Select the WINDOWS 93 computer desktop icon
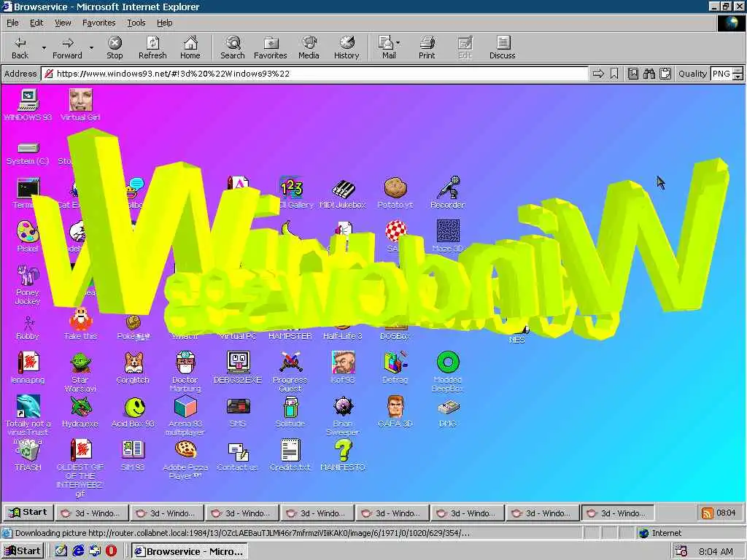 pyautogui.click(x=28, y=105)
